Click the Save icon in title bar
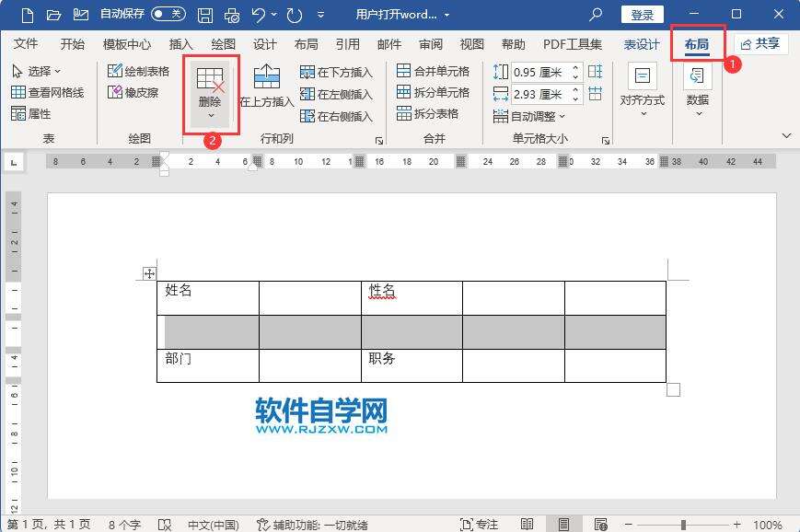Viewport: 800px width, 532px height. [x=205, y=15]
